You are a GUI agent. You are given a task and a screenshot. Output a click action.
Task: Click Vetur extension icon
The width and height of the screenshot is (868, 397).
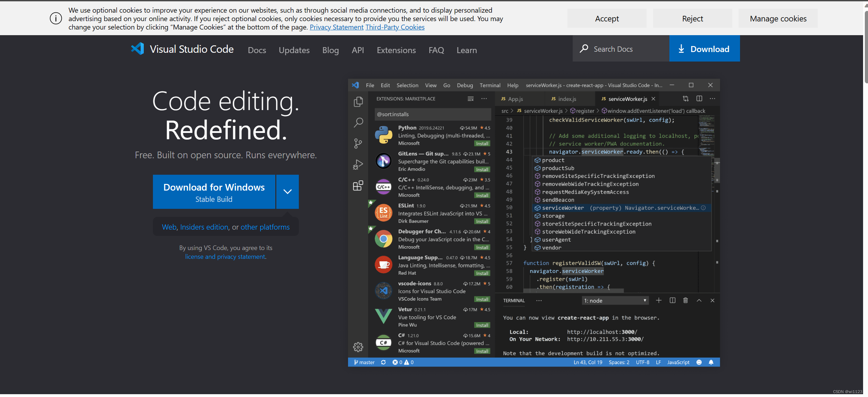pyautogui.click(x=384, y=316)
